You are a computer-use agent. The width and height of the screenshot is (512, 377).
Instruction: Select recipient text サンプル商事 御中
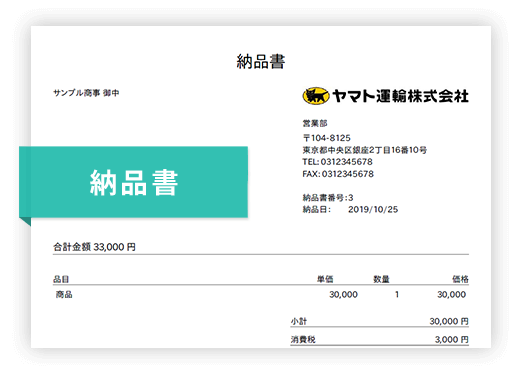pos(86,93)
